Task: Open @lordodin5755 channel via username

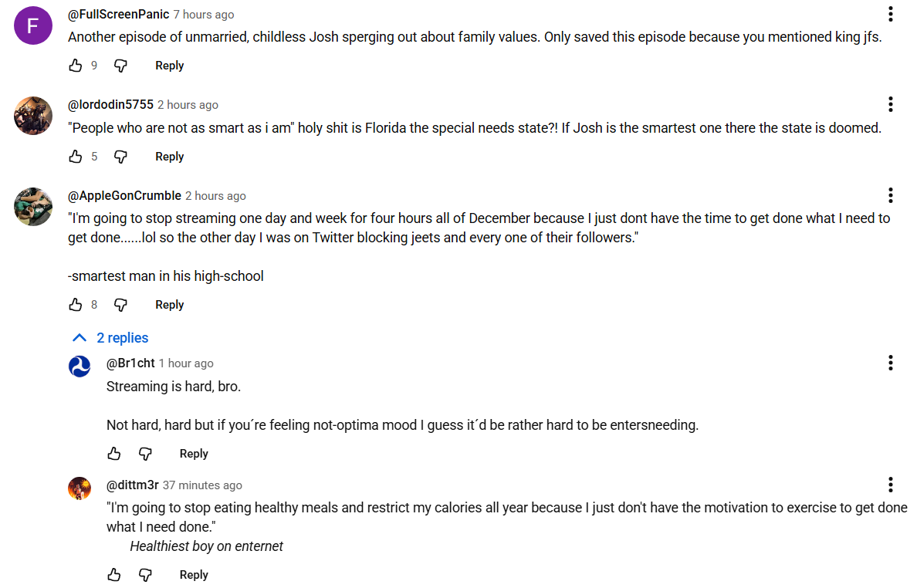Action: [x=110, y=105]
